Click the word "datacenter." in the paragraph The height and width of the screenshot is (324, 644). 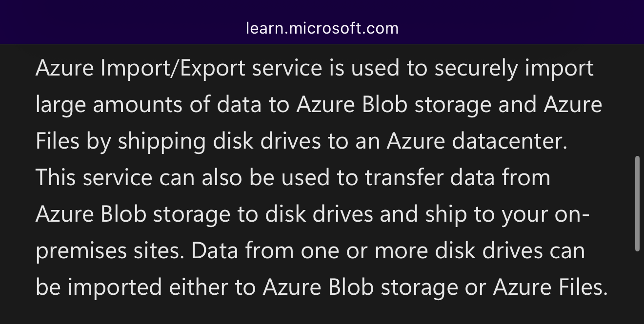pos(510,141)
